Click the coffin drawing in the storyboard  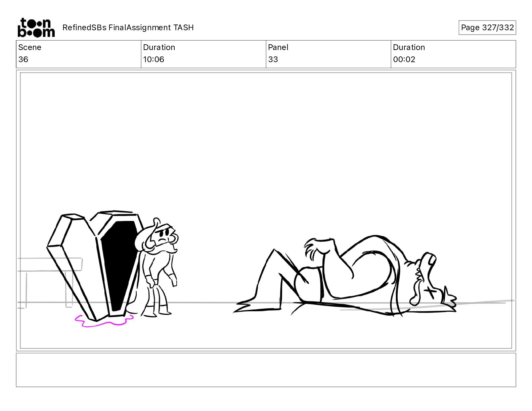[x=96, y=265]
